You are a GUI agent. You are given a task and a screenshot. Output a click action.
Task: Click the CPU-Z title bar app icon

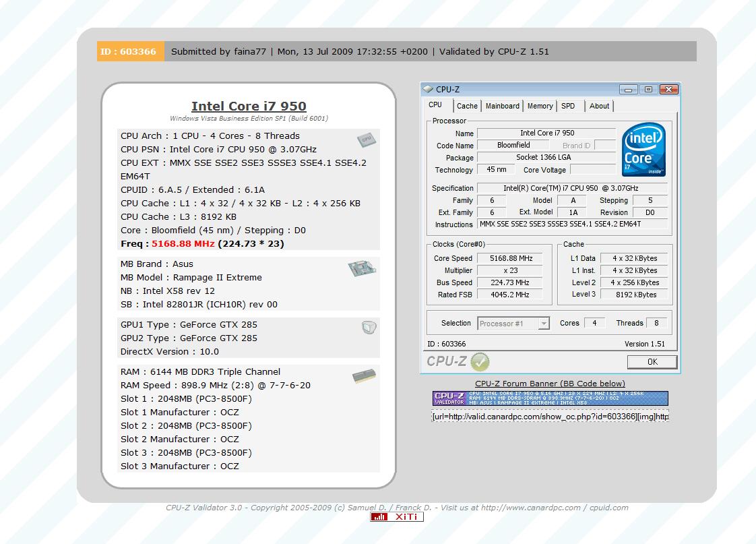428,89
